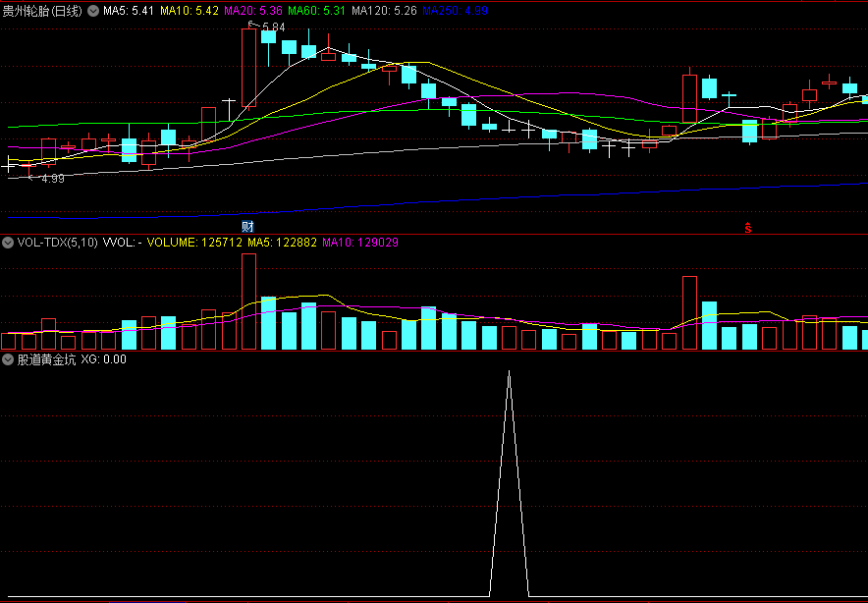The width and height of the screenshot is (868, 603).
Task: Select the tallest red volume bar
Action: click(249, 301)
